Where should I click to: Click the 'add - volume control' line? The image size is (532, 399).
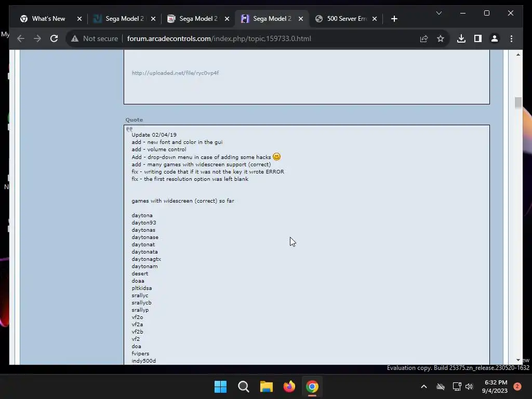coord(159,149)
